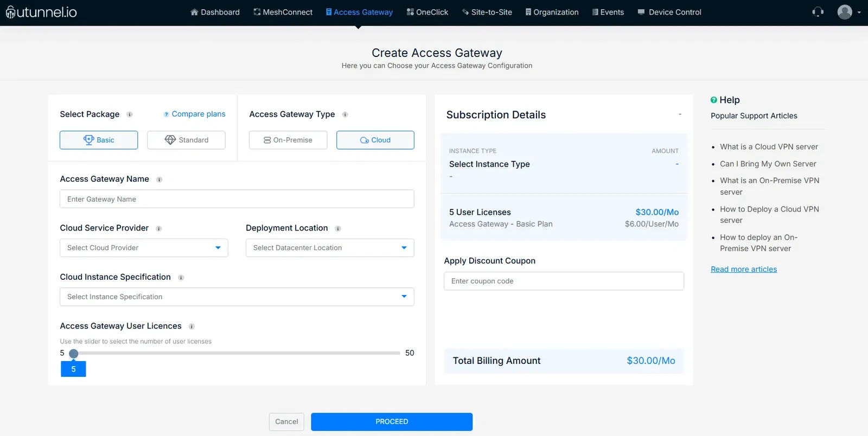Click the Cancel button
This screenshot has height=436, width=868.
286,422
